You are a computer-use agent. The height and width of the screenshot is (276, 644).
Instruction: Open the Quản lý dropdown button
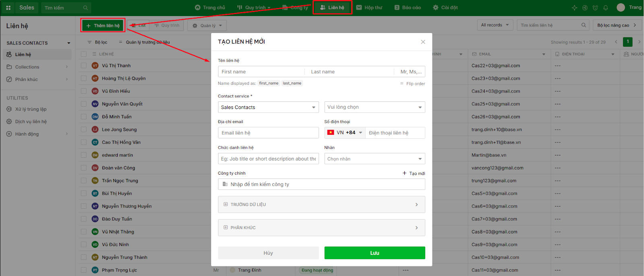(x=207, y=25)
